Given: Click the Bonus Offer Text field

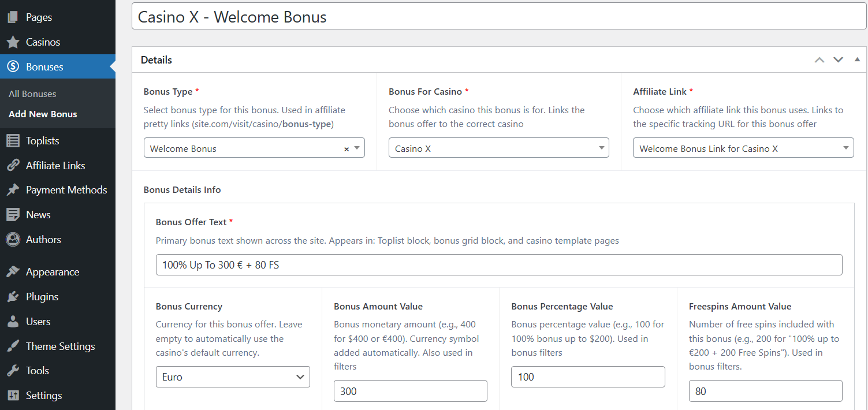Looking at the screenshot, I should point(498,265).
